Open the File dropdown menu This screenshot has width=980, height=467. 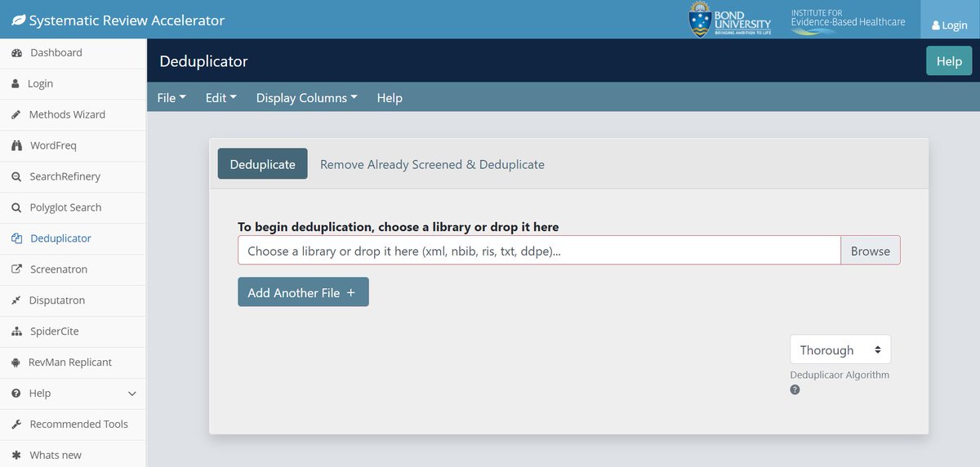point(171,98)
